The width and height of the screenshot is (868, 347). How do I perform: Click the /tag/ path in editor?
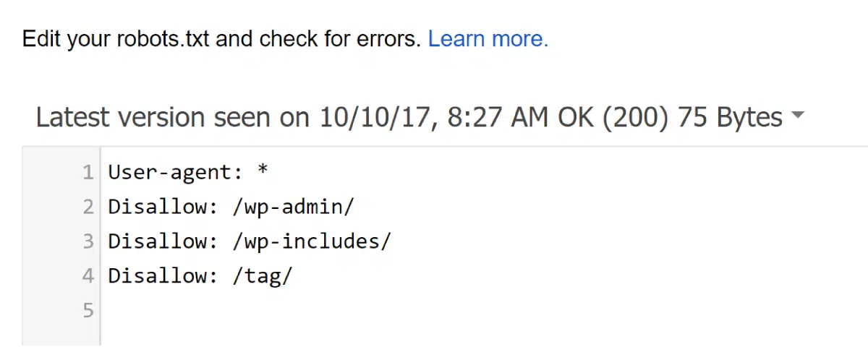click(x=262, y=275)
